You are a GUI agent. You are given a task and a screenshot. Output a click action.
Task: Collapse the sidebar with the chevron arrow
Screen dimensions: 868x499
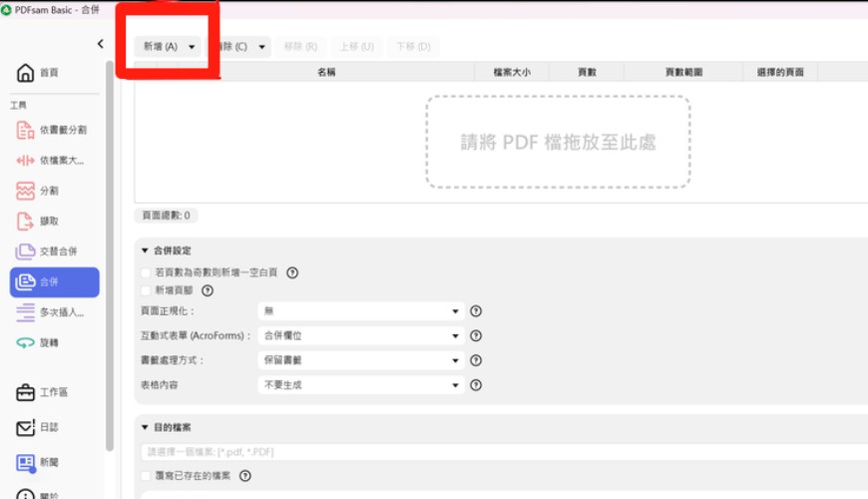coord(100,44)
